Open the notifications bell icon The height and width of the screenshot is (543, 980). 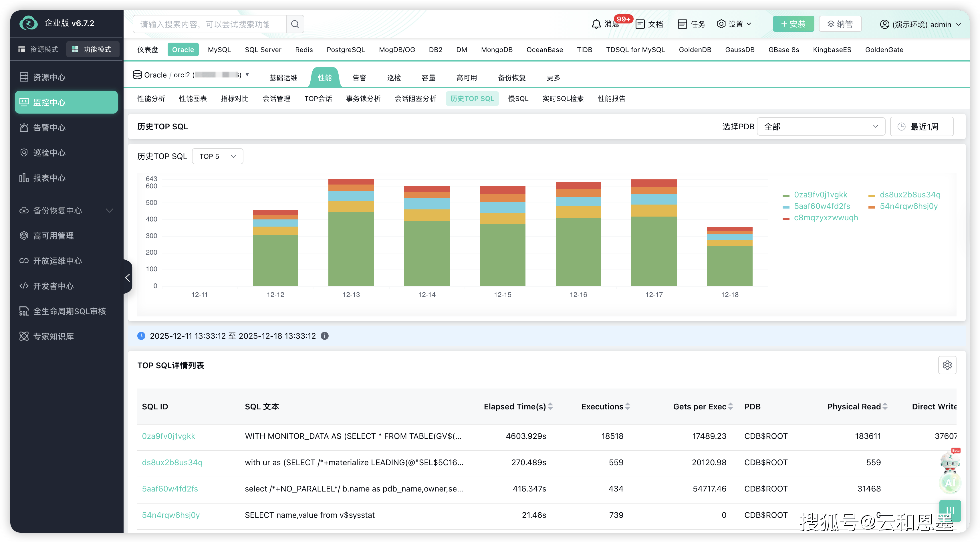click(x=596, y=24)
